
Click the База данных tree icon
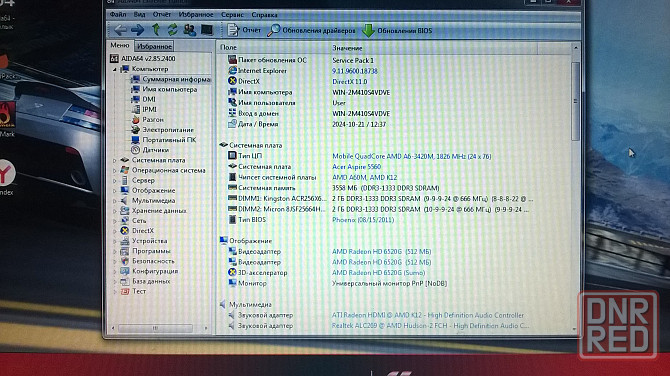point(125,282)
